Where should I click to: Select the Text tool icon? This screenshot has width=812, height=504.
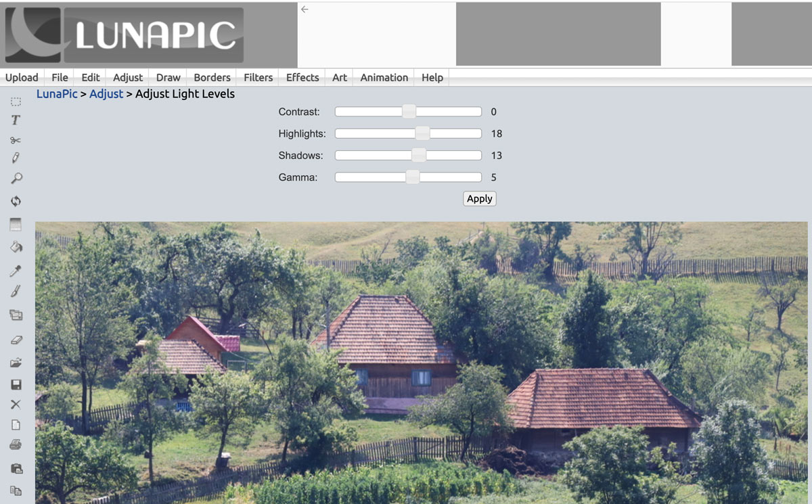click(16, 120)
